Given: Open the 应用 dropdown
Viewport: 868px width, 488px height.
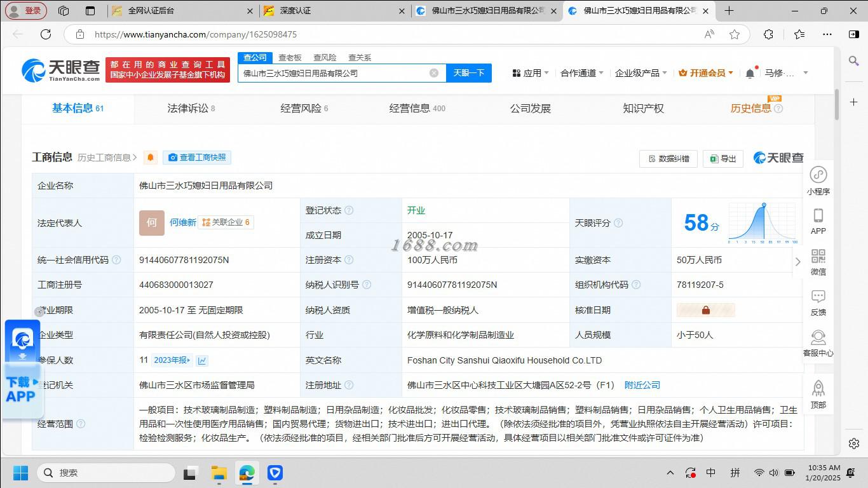Looking at the screenshot, I should click(531, 73).
